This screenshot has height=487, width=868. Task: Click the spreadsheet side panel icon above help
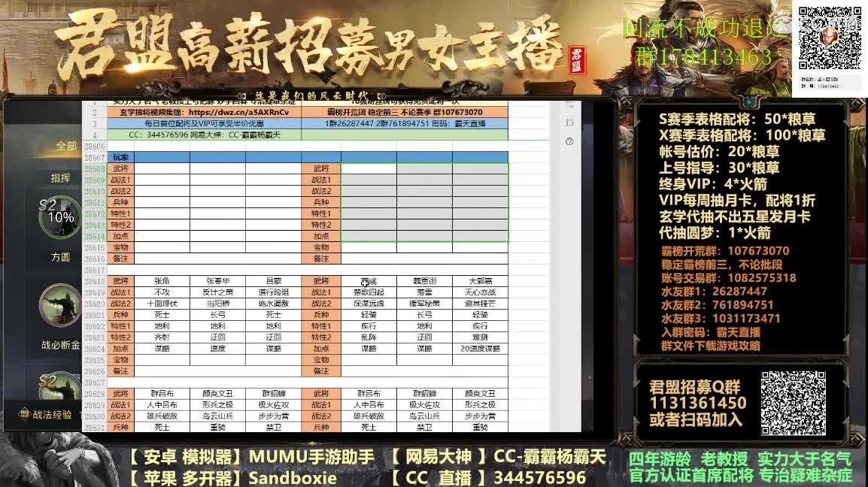(569, 123)
